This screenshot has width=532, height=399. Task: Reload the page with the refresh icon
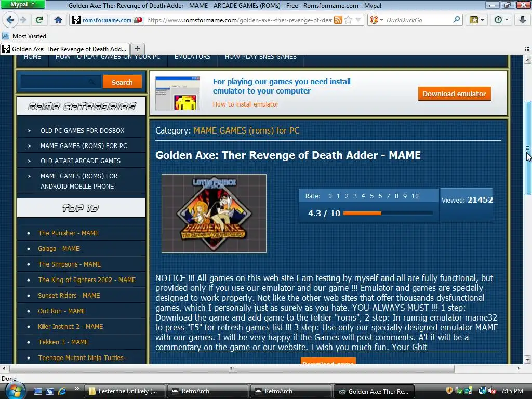(39, 20)
